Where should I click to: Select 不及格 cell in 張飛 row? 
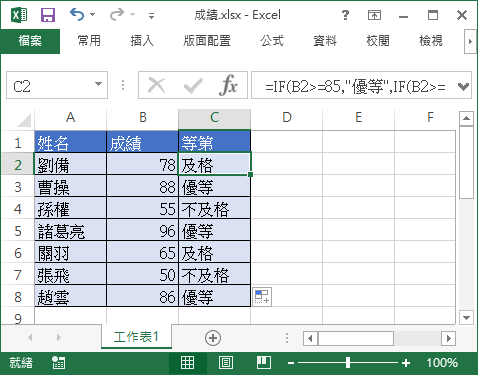[x=214, y=275]
